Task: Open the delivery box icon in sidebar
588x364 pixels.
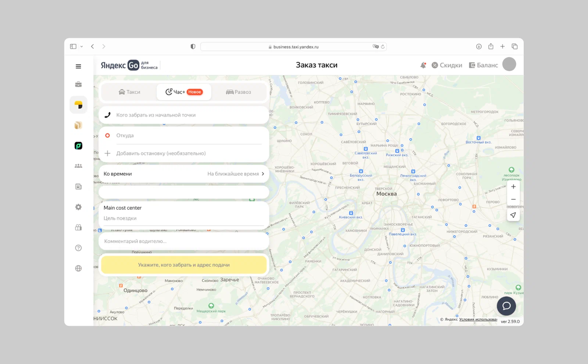Action: (x=78, y=125)
